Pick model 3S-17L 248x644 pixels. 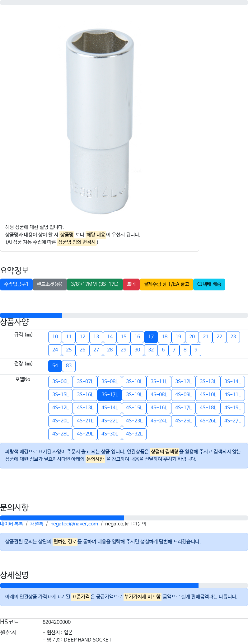110,395
